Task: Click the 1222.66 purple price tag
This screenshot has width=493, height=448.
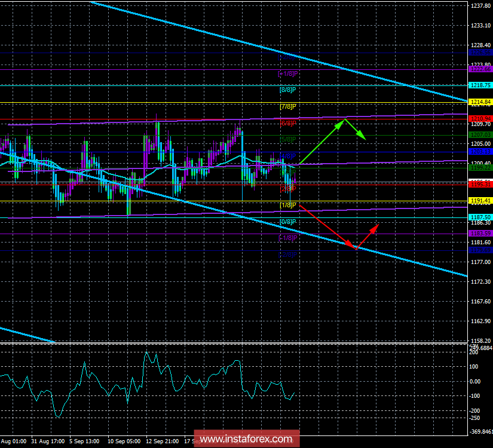Action: click(x=480, y=69)
